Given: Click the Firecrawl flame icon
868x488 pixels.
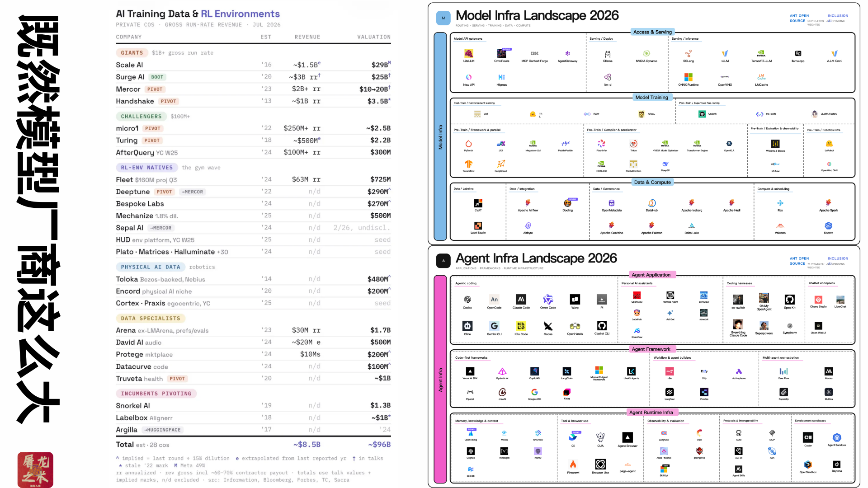Looking at the screenshot, I should point(573,464).
